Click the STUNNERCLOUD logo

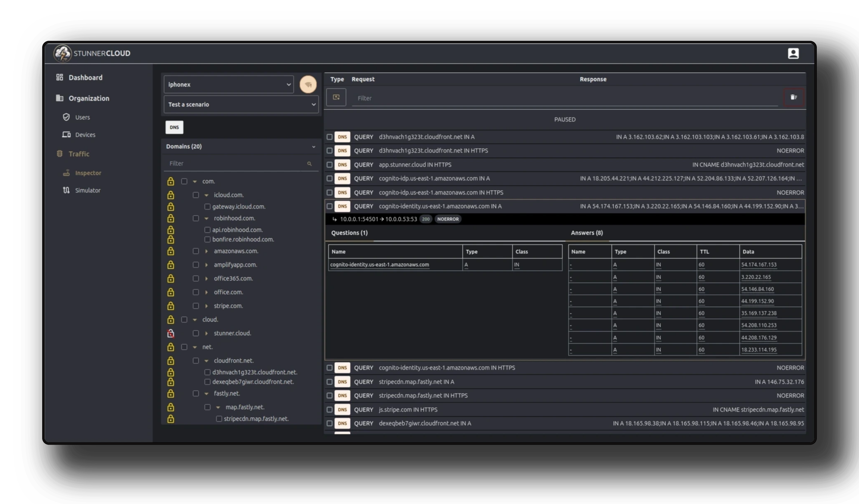91,53
